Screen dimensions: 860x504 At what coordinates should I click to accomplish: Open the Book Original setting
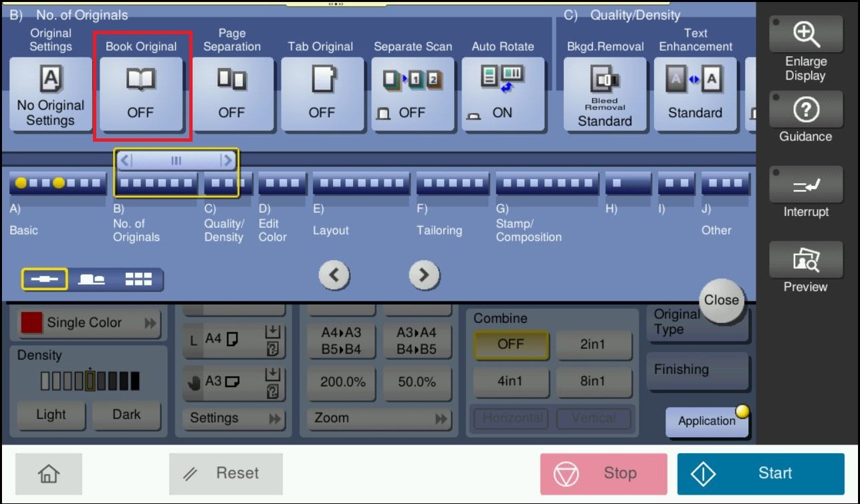pyautogui.click(x=141, y=94)
